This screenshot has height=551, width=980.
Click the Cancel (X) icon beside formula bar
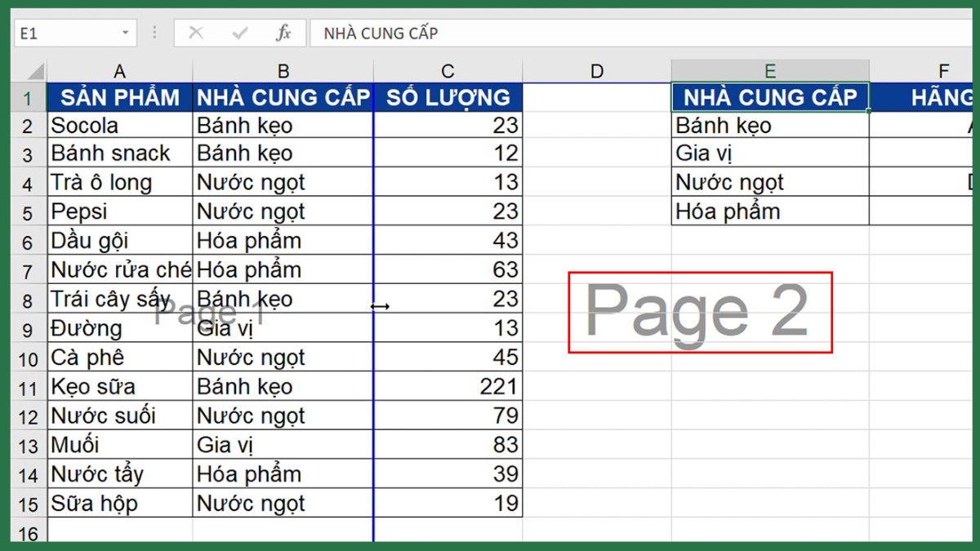(x=195, y=33)
